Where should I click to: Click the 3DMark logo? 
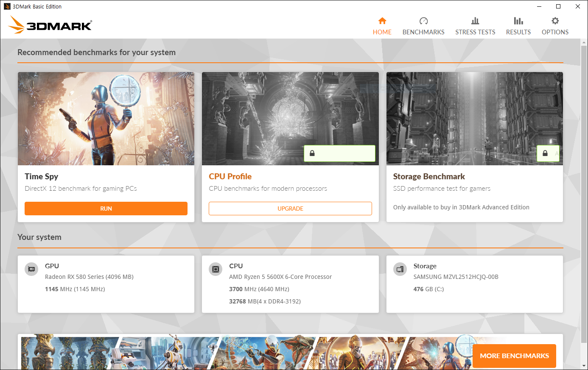pos(50,25)
